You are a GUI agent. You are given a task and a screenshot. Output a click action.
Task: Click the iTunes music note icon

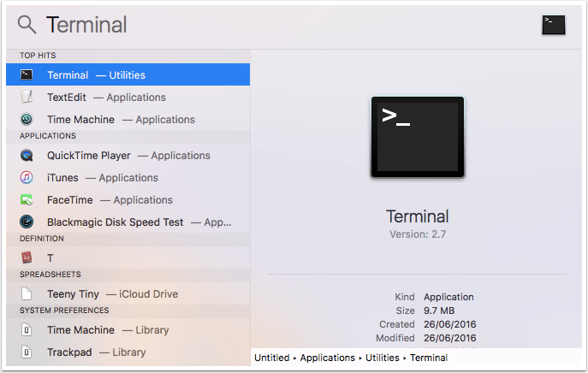click(x=27, y=177)
